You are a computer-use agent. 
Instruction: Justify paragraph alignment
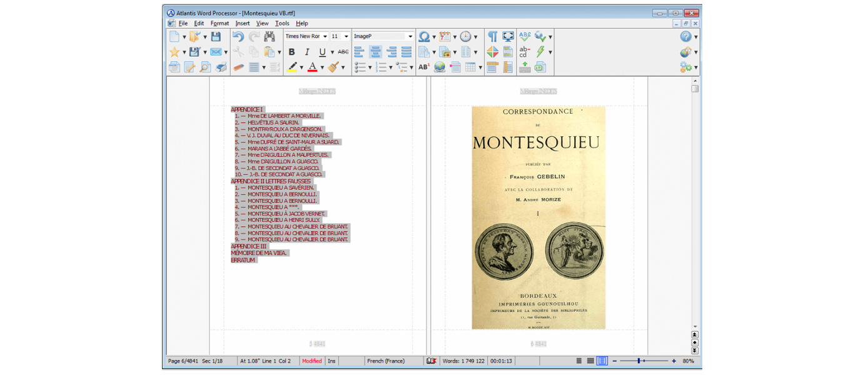point(406,52)
